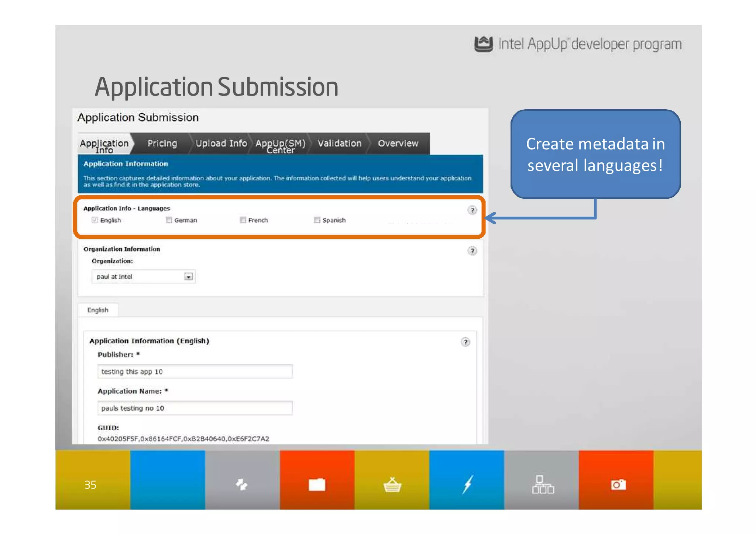The image size is (756, 534).
Task: Open help for Organization Information section
Action: (472, 251)
